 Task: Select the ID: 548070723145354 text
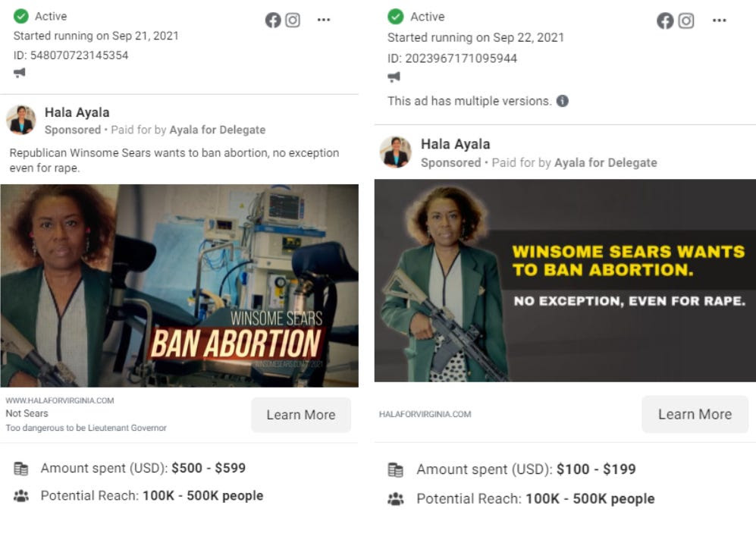71,55
